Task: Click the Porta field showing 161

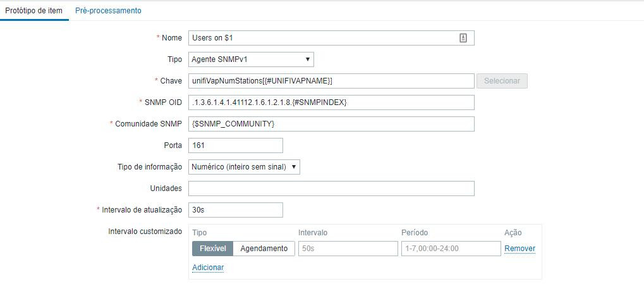Action: pyautogui.click(x=235, y=145)
